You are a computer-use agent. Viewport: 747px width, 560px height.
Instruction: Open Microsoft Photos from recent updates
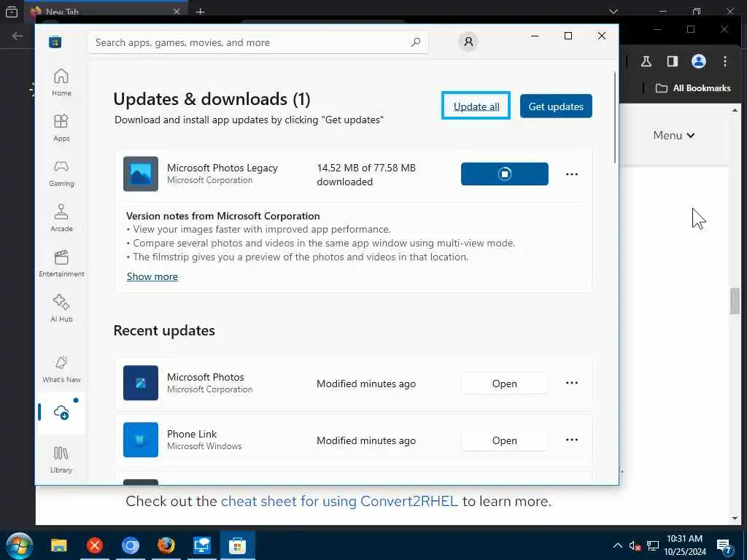505,384
